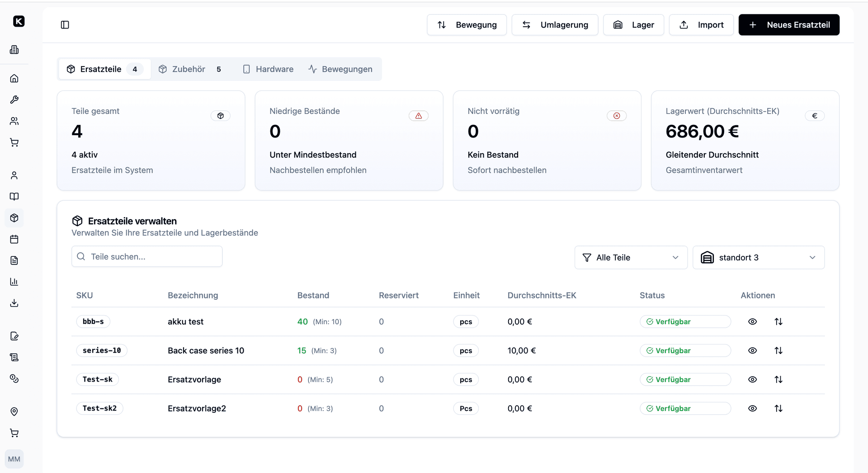
Task: Open the Alle Teile filter dropdown
Action: (x=631, y=257)
